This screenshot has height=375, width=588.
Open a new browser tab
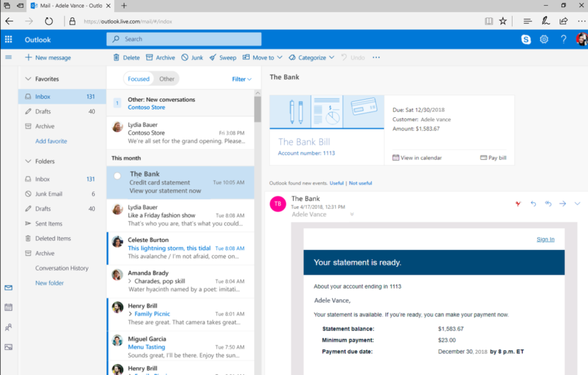coord(124,6)
